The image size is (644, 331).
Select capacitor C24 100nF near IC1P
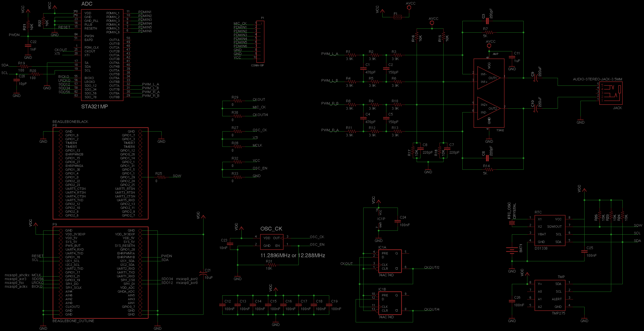point(398,221)
